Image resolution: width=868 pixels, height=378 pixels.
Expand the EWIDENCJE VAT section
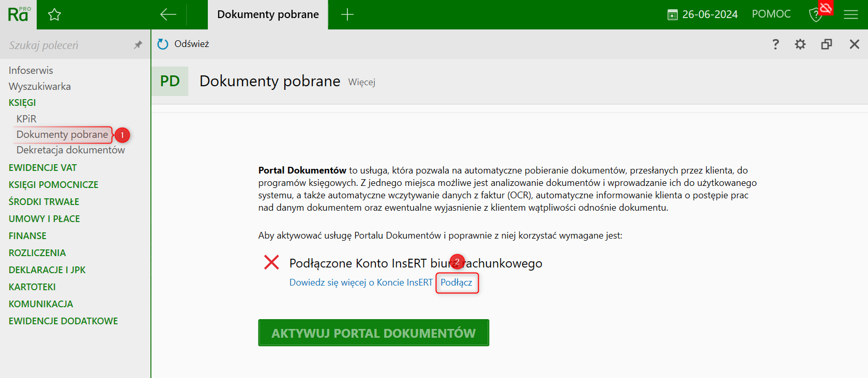[42, 168]
